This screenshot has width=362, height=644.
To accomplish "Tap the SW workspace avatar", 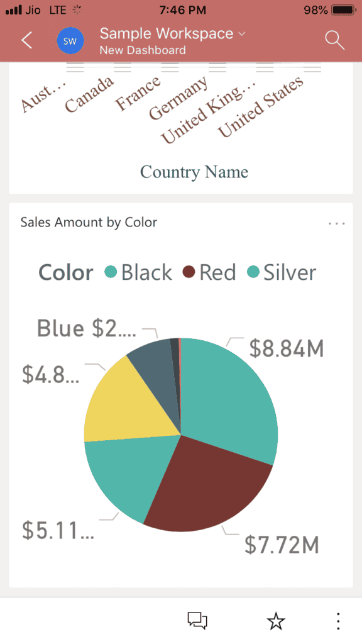I will [x=70, y=40].
